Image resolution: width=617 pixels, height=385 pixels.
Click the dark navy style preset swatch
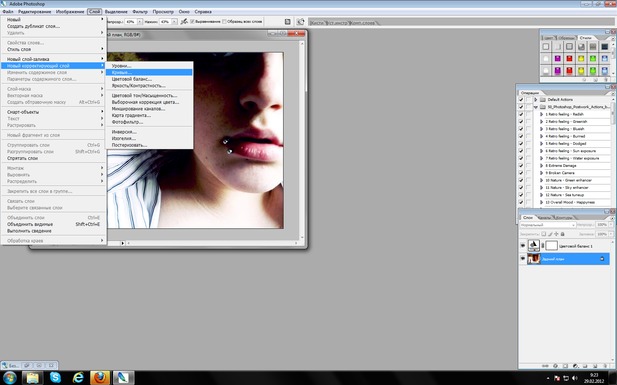pos(604,47)
